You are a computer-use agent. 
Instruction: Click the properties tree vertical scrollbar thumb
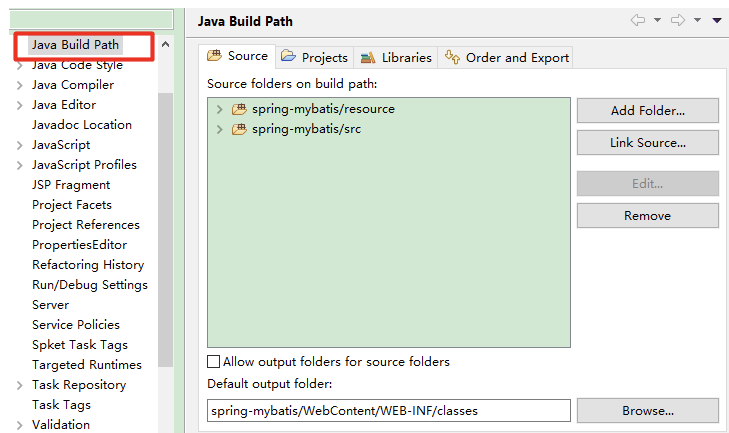pyautogui.click(x=165, y=230)
